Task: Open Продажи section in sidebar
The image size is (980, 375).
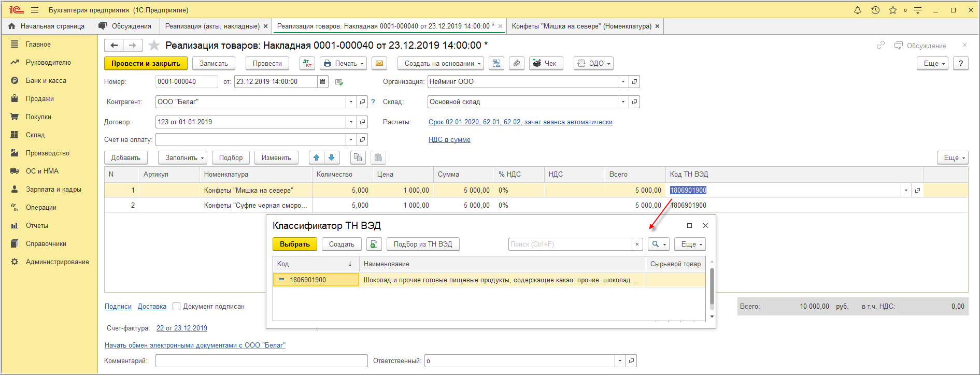Action: [40, 98]
